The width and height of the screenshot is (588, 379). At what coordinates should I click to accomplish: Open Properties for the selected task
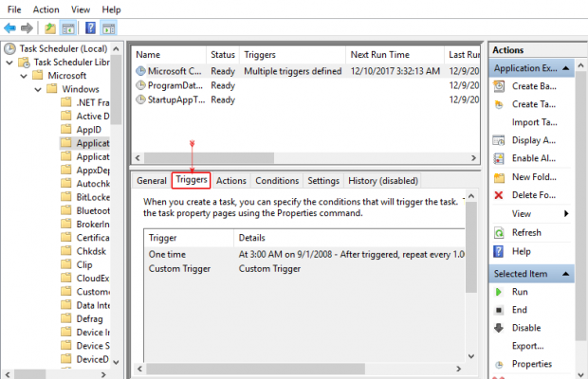tap(531, 364)
